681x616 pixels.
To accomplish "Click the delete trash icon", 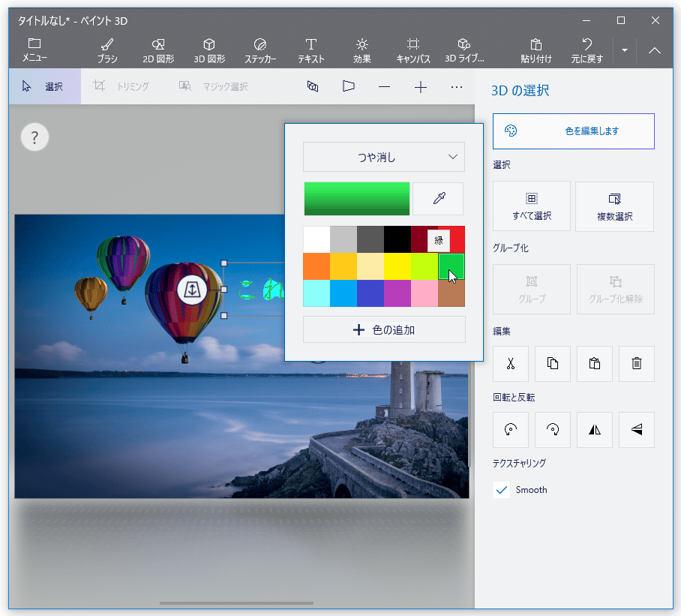I will pyautogui.click(x=637, y=364).
